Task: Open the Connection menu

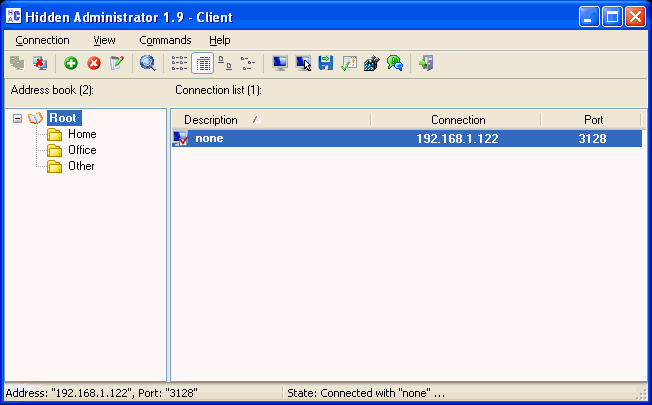Action: pos(43,40)
